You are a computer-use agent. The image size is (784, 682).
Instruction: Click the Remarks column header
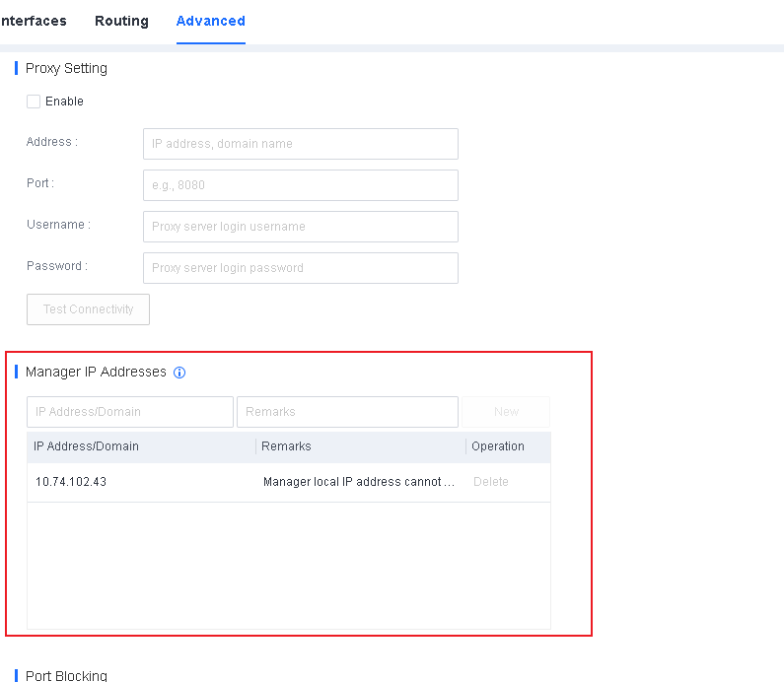coord(287,446)
